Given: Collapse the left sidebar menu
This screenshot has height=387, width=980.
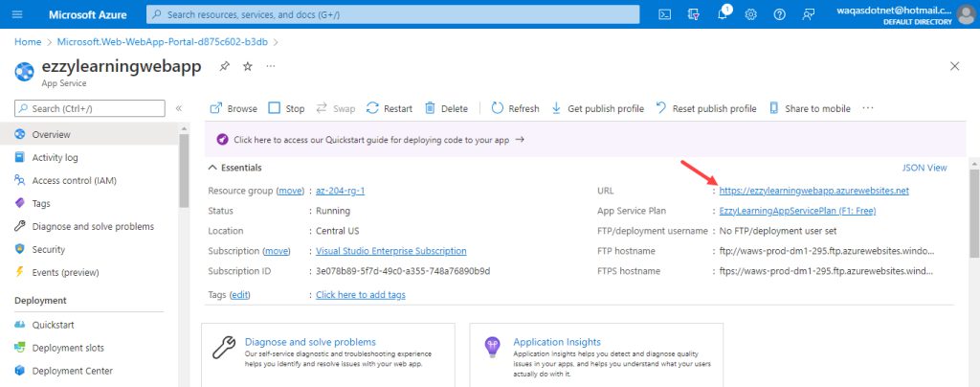Looking at the screenshot, I should 179,108.
